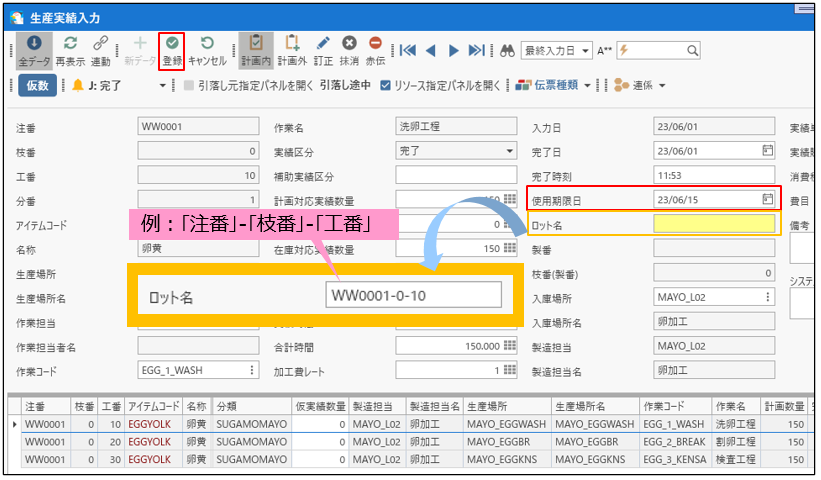Click the 製造担当名 column header
The height and width of the screenshot is (480, 821).
coord(435,406)
